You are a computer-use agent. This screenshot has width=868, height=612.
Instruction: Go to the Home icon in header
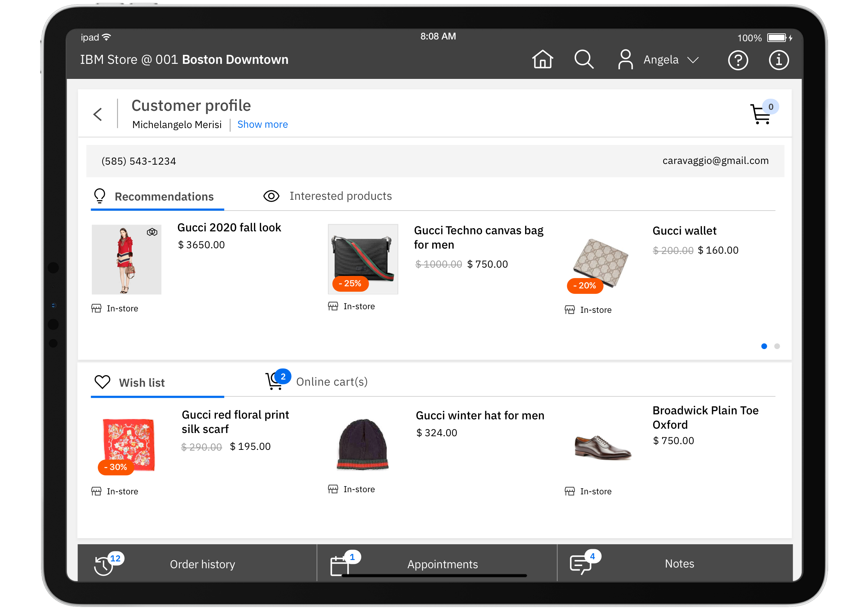click(x=542, y=60)
